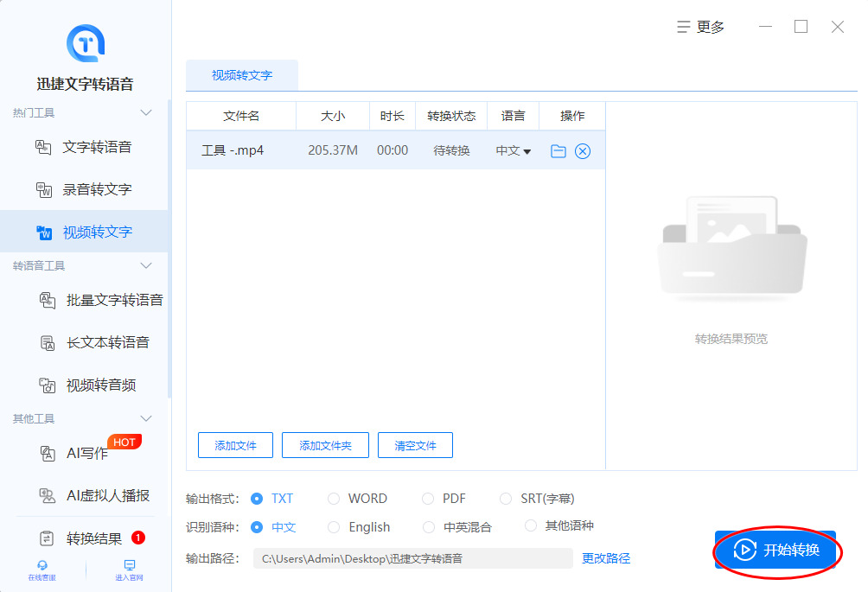
Task: Open 进入官网 monitor icon
Action: tap(130, 565)
